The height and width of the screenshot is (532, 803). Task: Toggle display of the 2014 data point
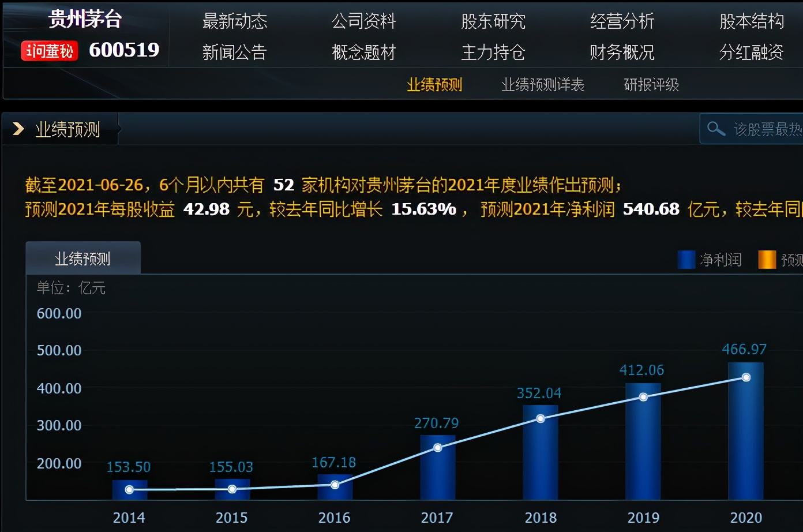coord(129,489)
